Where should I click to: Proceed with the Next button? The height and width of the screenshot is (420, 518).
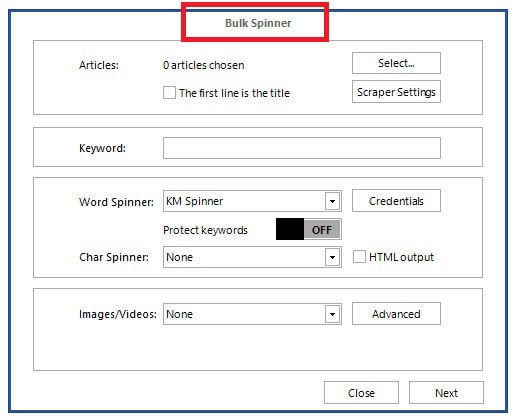446,393
